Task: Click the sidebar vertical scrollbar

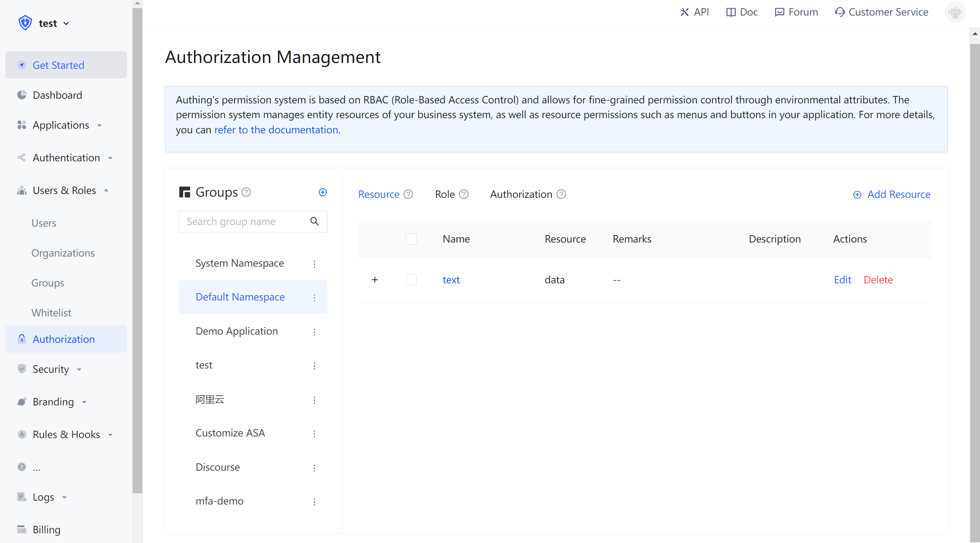Action: (137, 249)
